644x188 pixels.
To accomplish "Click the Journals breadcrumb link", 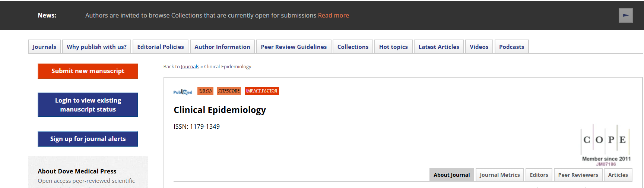I will click(x=190, y=66).
